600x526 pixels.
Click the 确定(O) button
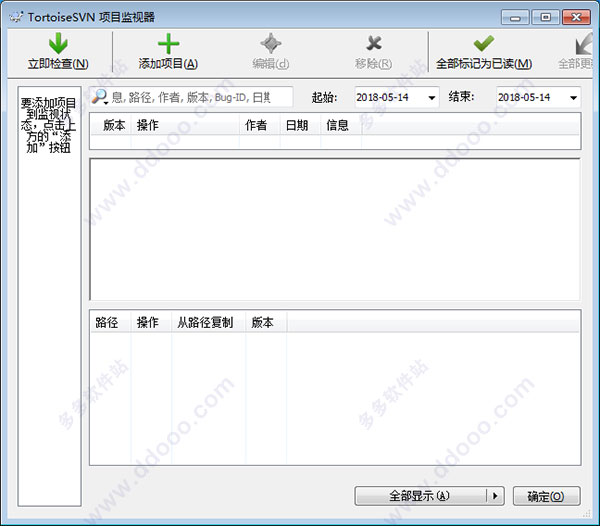pos(546,496)
